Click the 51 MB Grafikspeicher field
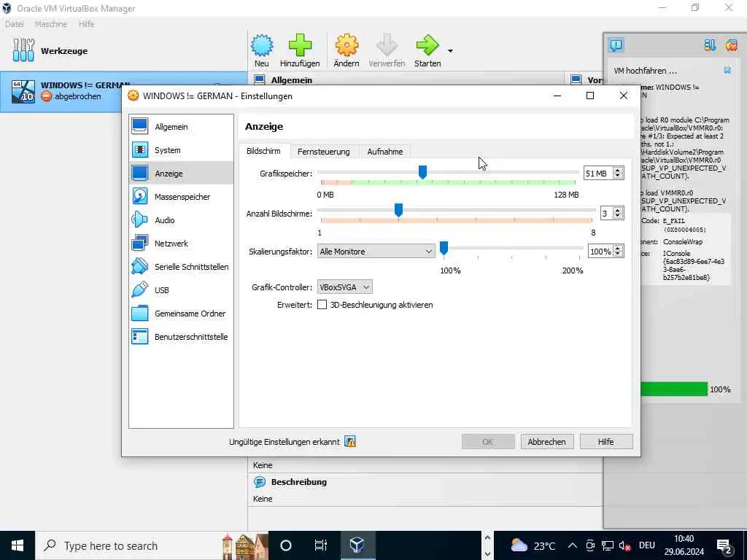 [598, 174]
